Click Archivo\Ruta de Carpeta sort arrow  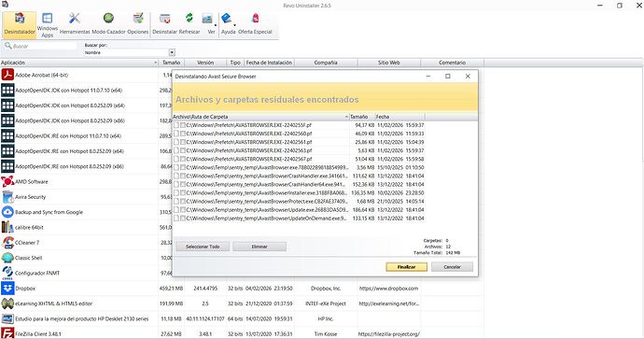pyautogui.click(x=346, y=117)
